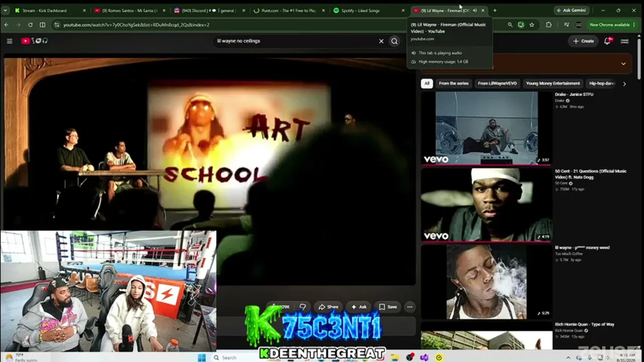Open the taskbar clock and date

click(625, 357)
